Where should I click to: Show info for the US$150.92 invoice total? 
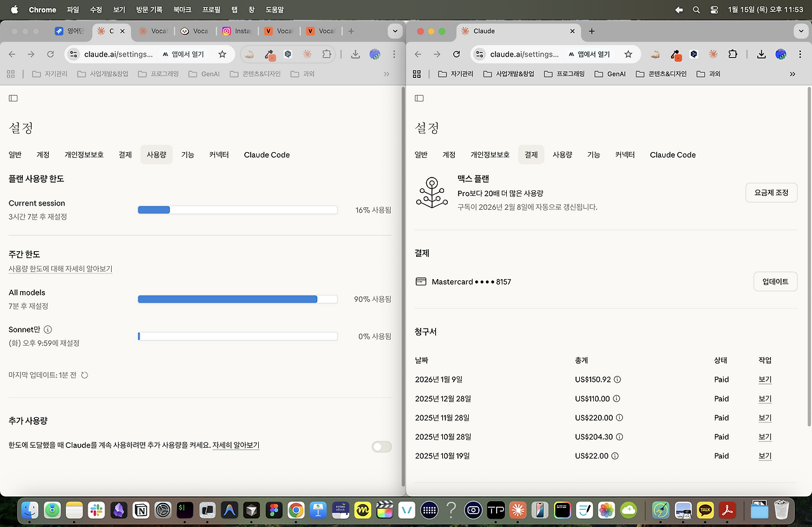617,380
